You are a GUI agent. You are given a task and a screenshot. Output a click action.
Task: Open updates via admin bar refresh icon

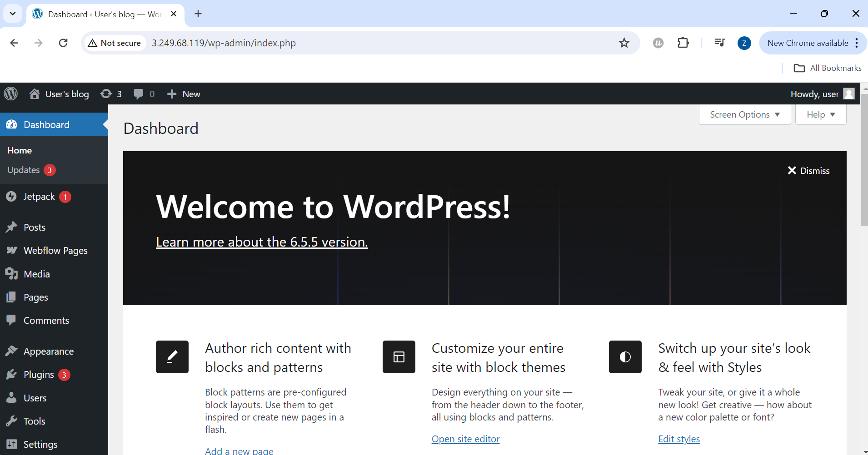click(x=106, y=94)
